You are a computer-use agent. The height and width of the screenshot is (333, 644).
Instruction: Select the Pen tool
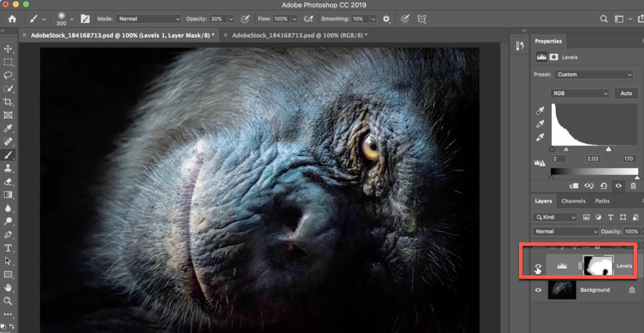pos(8,235)
